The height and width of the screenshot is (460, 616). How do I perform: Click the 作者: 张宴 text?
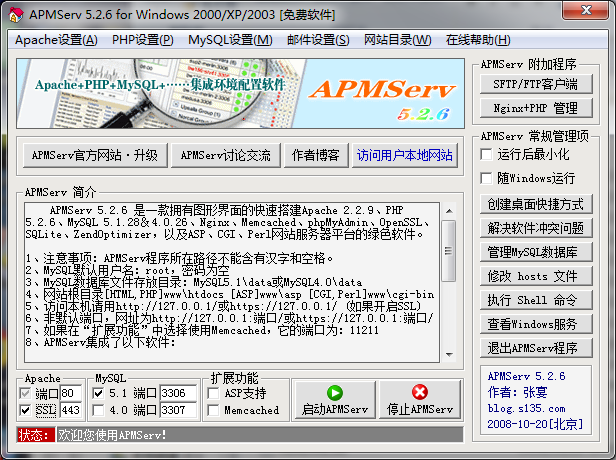pos(517,392)
